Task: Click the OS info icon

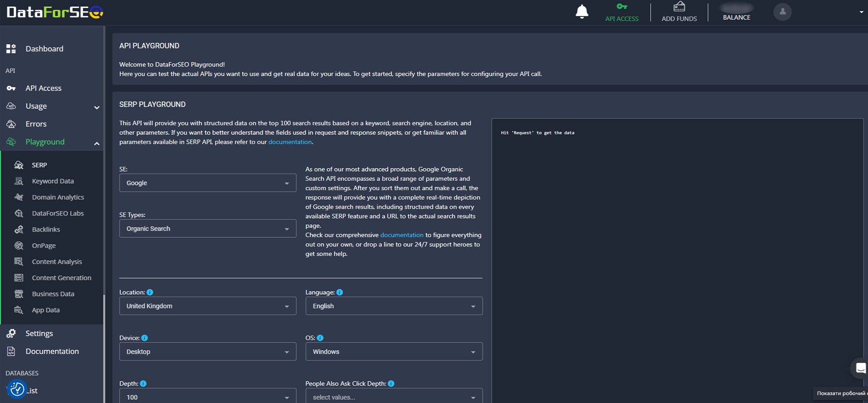Action: point(320,338)
